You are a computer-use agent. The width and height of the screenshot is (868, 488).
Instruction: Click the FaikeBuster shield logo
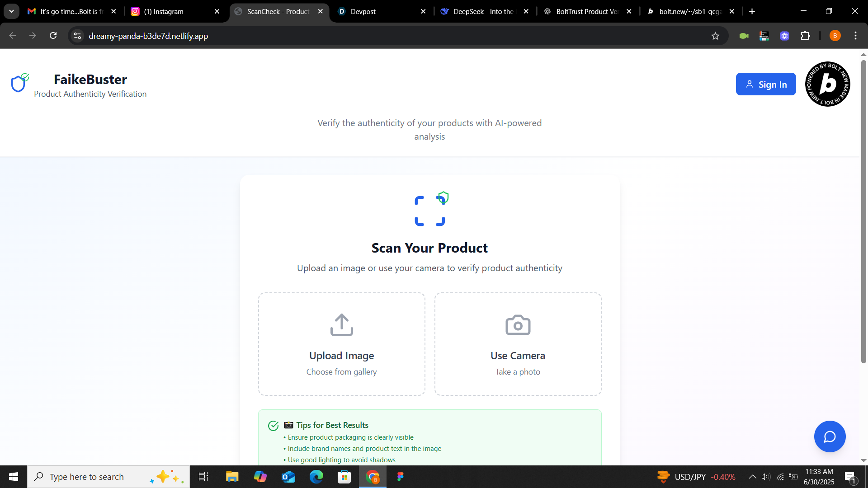pos(19,83)
